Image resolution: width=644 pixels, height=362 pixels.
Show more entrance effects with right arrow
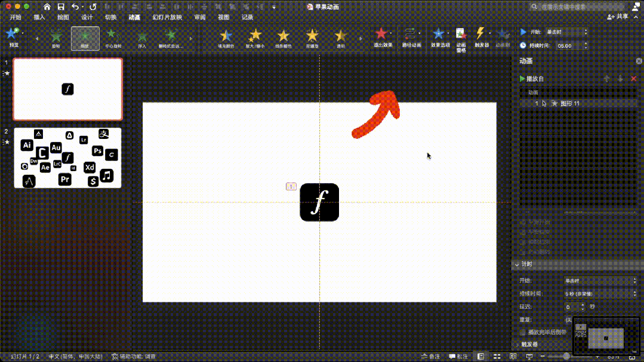coord(191,39)
